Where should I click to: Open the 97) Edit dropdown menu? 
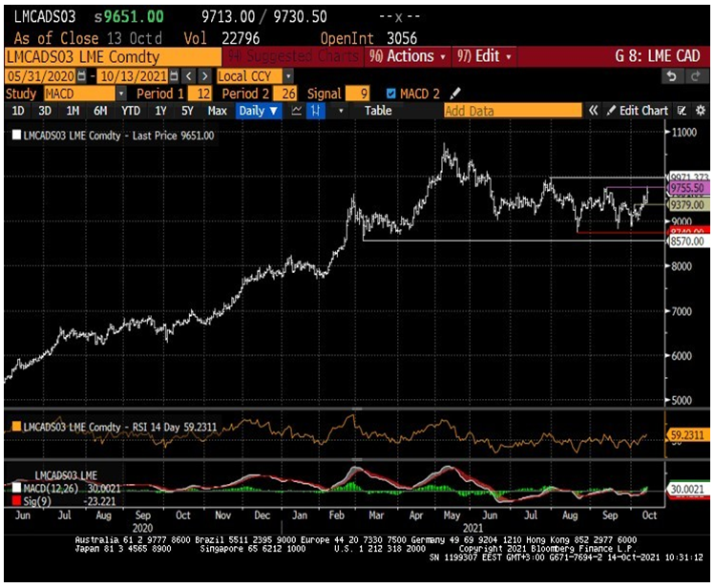484,56
